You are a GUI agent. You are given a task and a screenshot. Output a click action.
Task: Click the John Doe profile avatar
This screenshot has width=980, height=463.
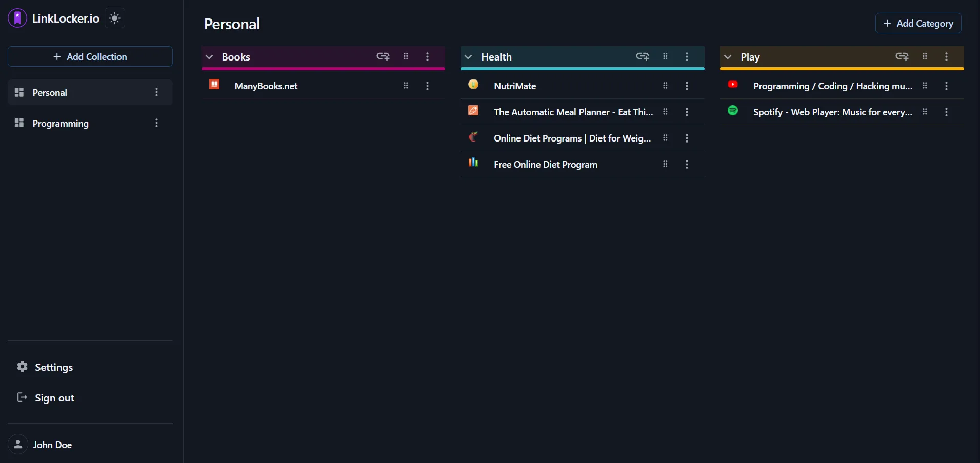click(x=18, y=445)
